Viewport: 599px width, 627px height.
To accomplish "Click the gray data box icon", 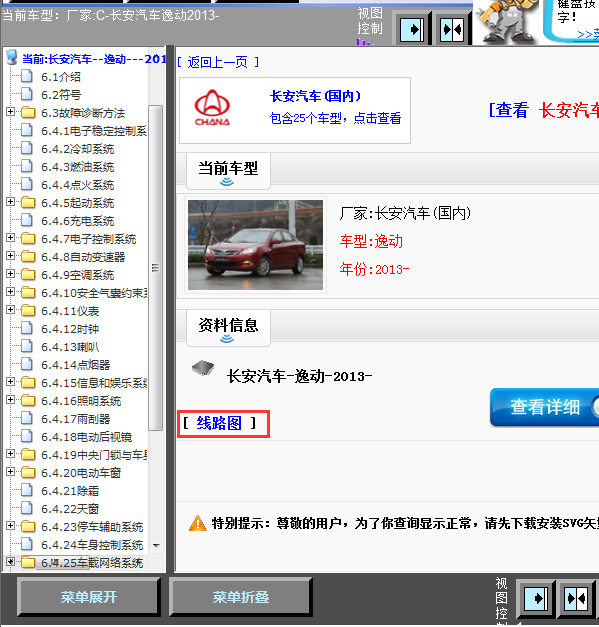I will [203, 368].
